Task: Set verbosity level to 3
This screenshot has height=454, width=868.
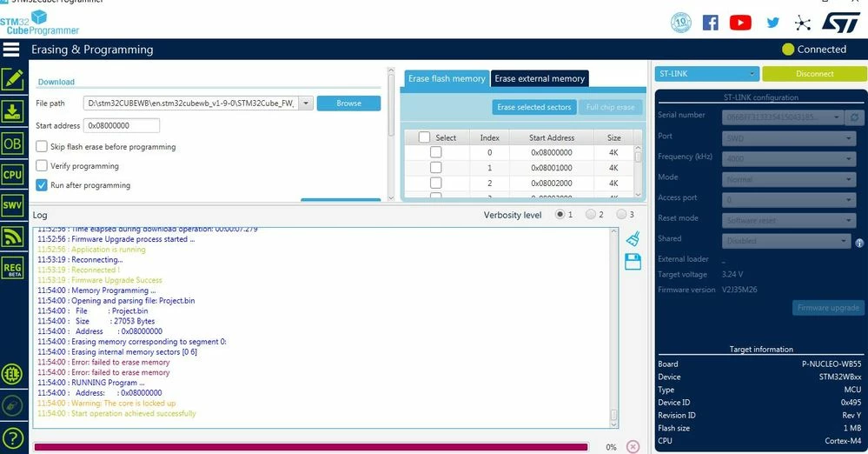Action: pyautogui.click(x=621, y=215)
